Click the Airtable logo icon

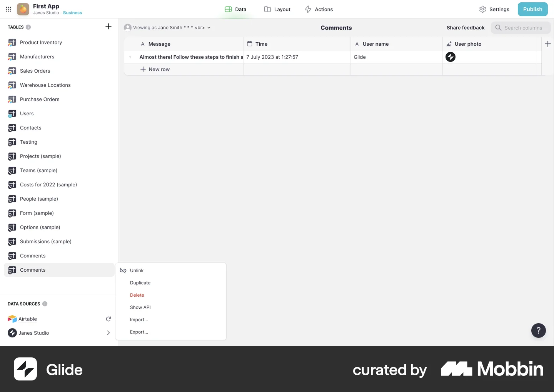(12, 319)
